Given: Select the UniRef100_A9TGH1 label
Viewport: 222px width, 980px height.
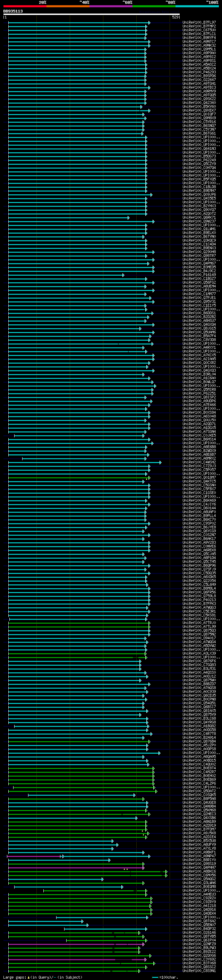Looking at the screenshot, I should (199, 84).
